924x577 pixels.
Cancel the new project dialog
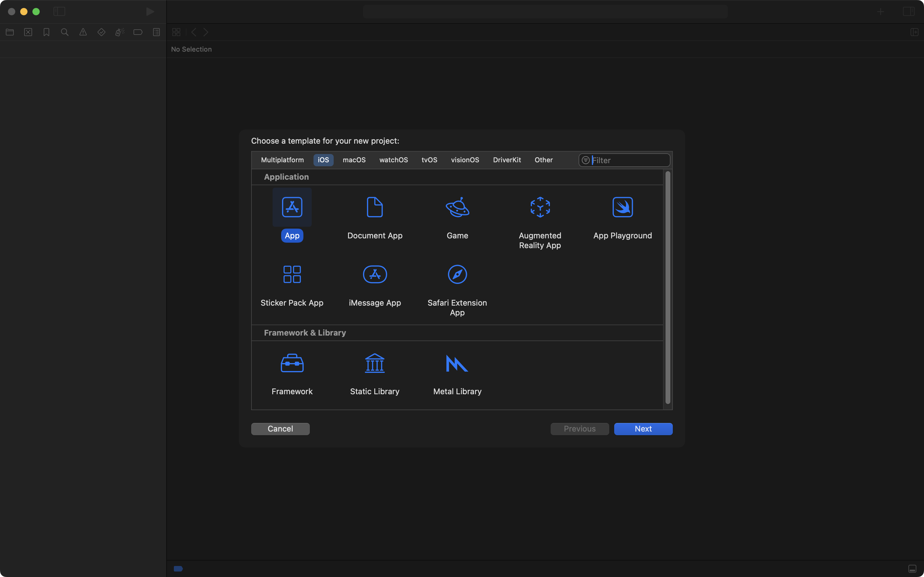[x=280, y=428]
